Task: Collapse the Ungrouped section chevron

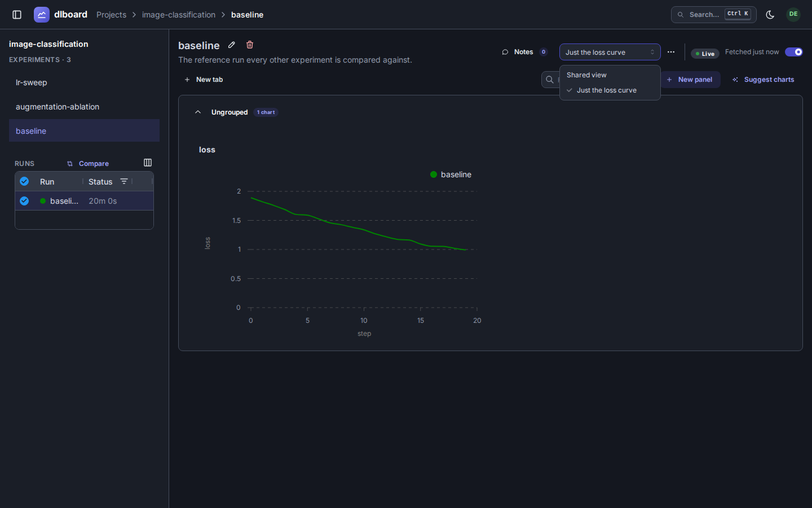Action: click(198, 112)
